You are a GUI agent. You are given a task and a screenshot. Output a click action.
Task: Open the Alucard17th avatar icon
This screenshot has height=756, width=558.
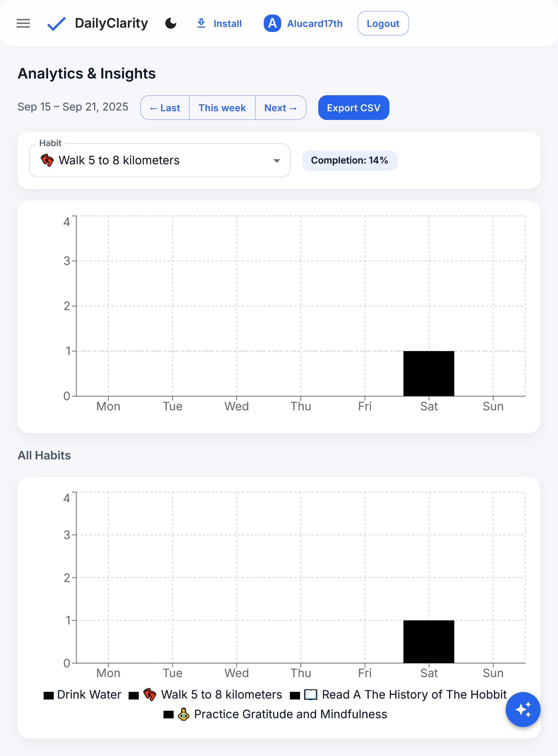tap(272, 24)
